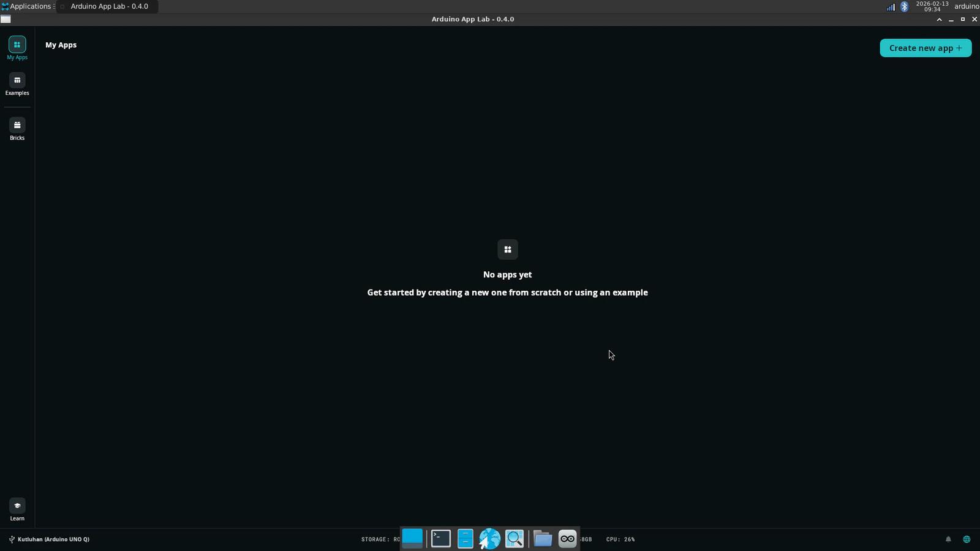Open the Application Finder magnifier dock icon

pyautogui.click(x=514, y=538)
